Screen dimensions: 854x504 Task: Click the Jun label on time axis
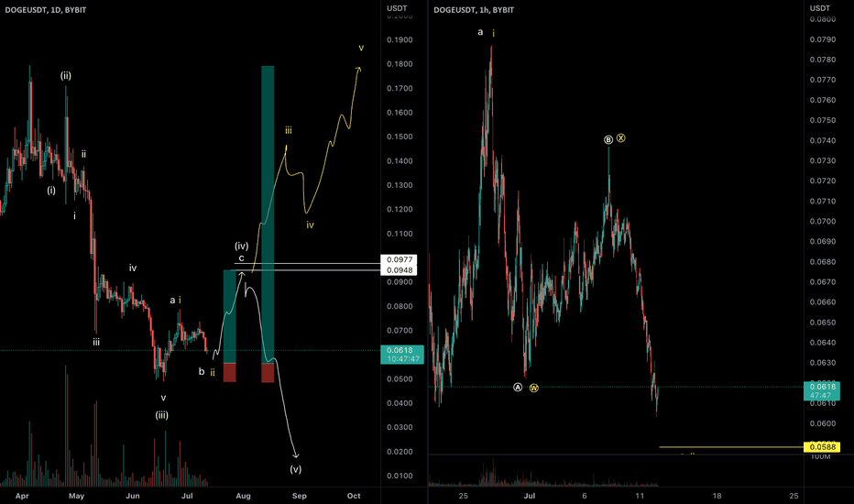(133, 496)
